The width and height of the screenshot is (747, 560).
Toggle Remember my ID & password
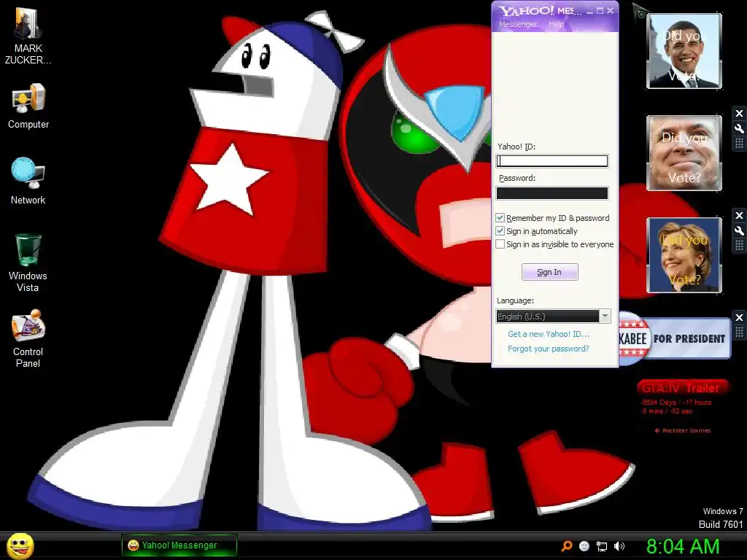click(500, 217)
